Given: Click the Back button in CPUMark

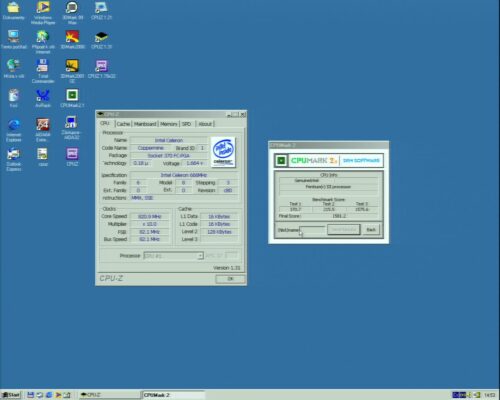Looking at the screenshot, I should point(371,230).
